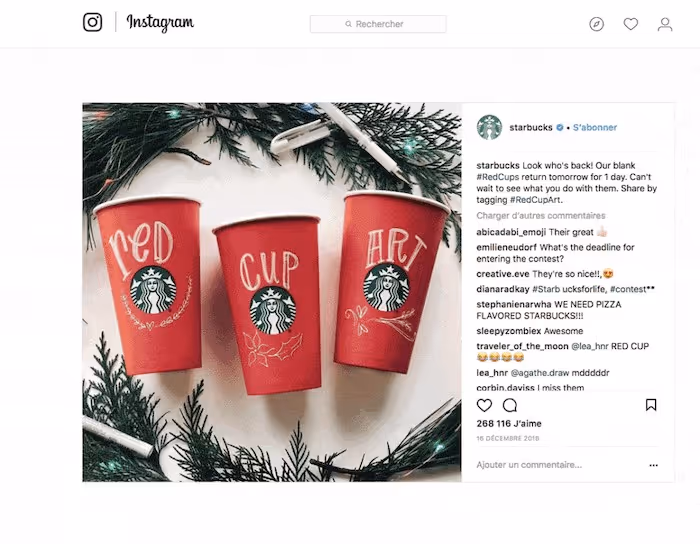
Task: Expand Charger d'autres commentaires
Action: [x=541, y=216]
